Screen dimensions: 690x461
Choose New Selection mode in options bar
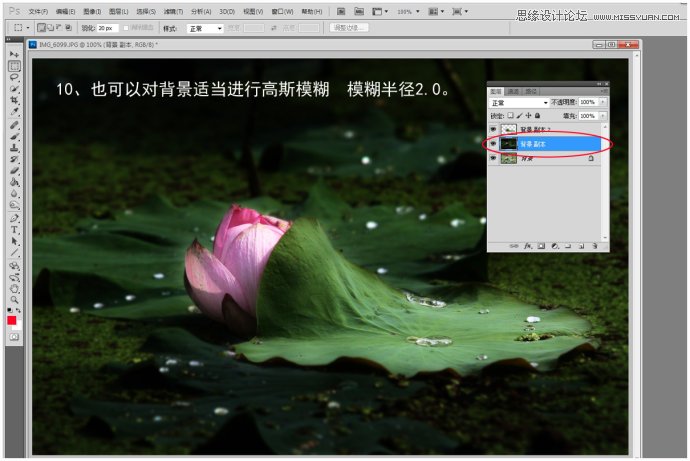point(42,28)
